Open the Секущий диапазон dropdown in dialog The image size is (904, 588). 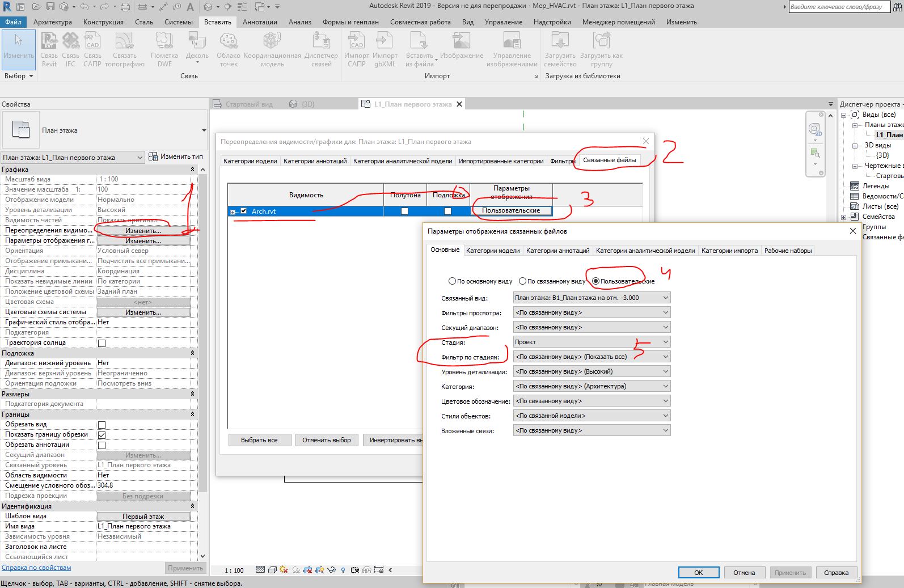(592, 327)
